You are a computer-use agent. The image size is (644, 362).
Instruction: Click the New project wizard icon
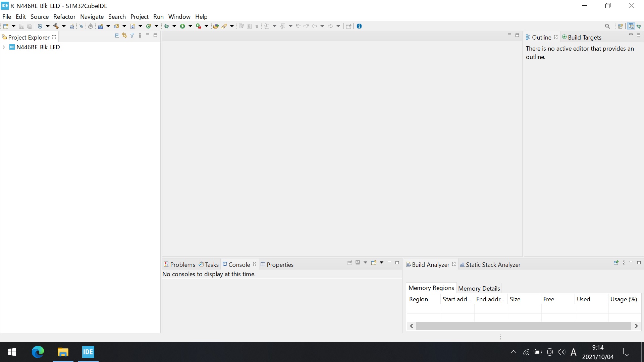coord(6,26)
